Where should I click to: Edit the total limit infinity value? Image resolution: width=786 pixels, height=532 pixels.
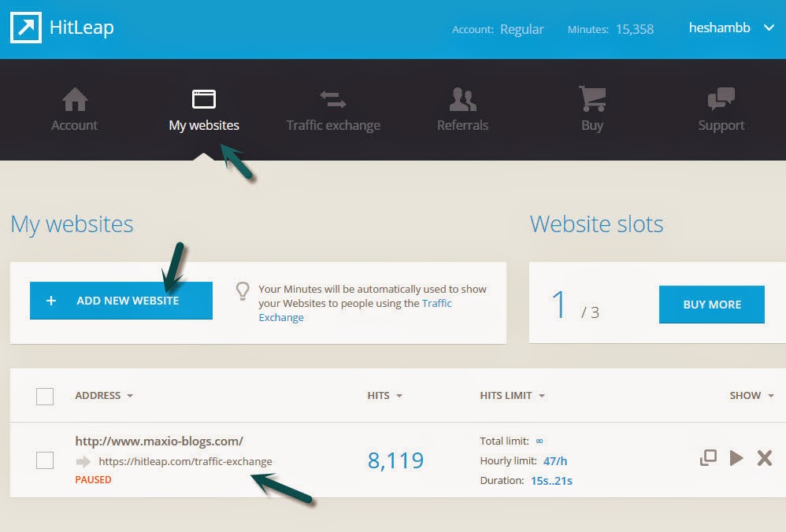539,441
